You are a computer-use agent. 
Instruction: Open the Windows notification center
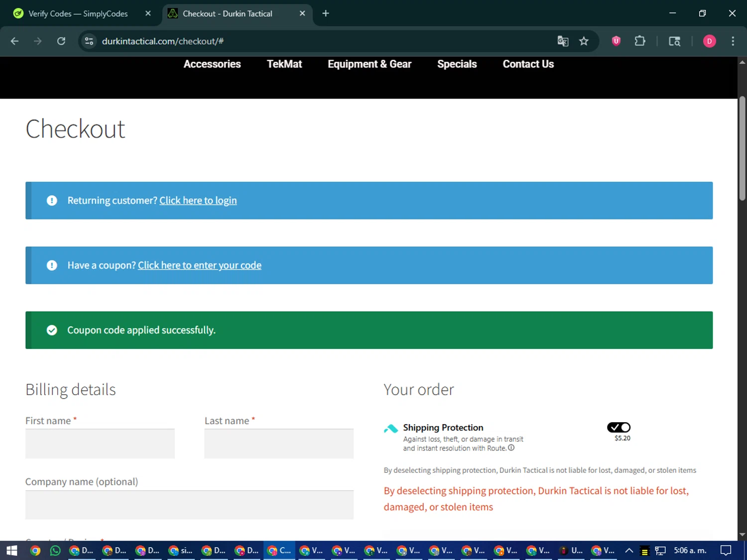tap(726, 551)
